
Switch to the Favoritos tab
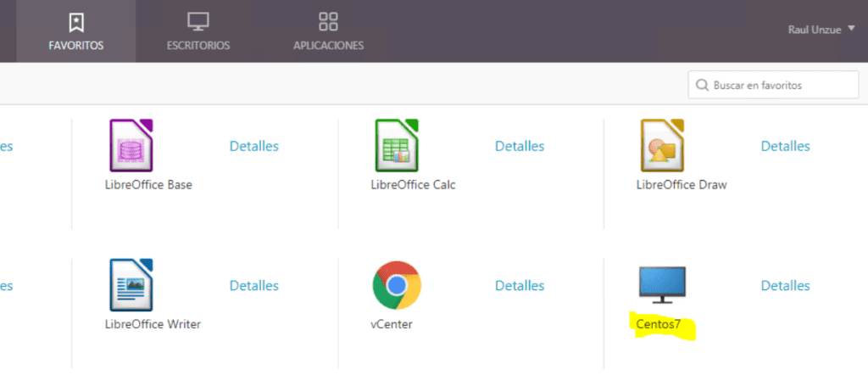[75, 31]
